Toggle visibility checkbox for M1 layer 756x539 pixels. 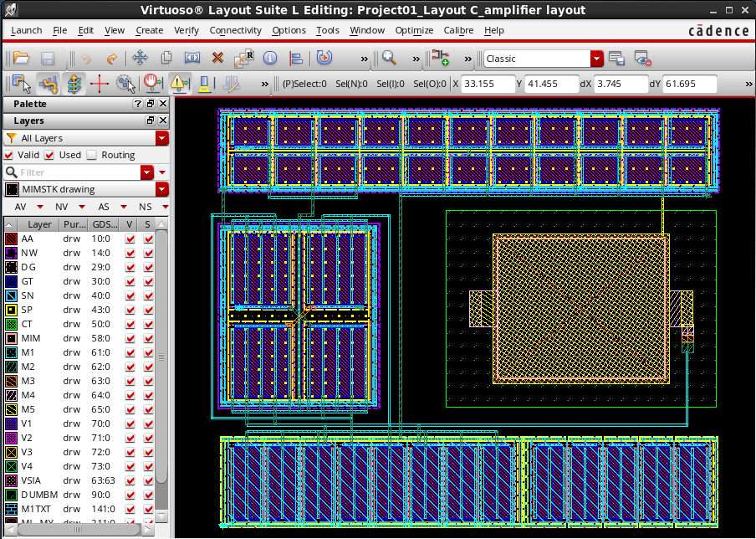130,352
